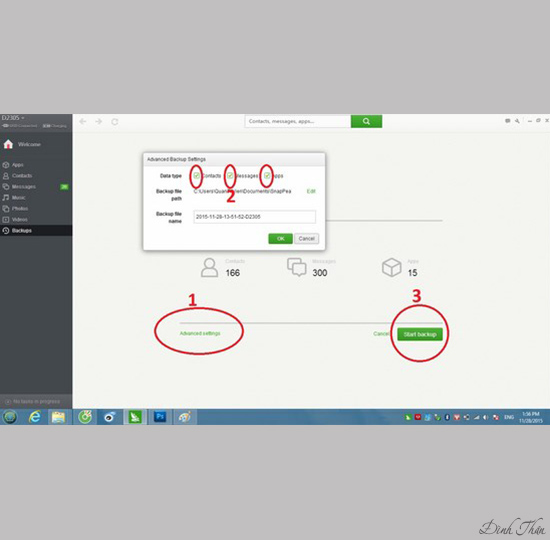
Task: Uncheck the Contacts data type checkbox
Action: tap(196, 175)
